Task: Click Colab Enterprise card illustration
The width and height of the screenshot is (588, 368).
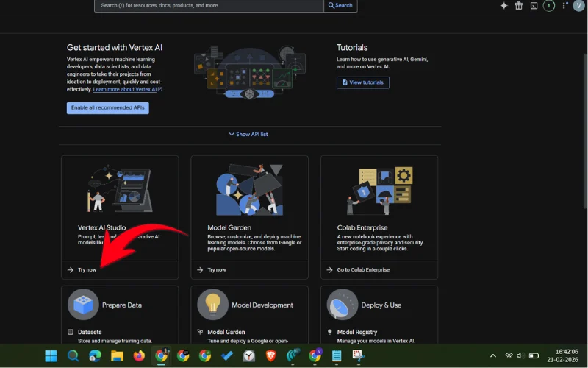Action: (379, 191)
